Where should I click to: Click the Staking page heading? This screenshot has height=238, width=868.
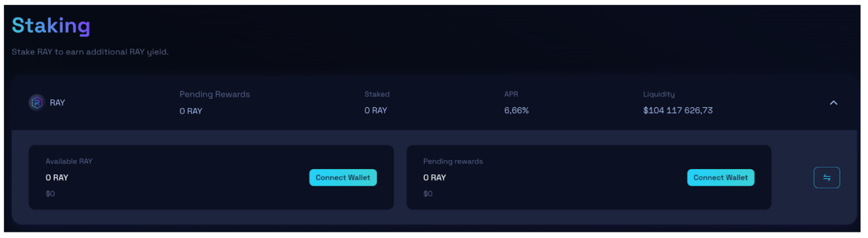(x=51, y=25)
